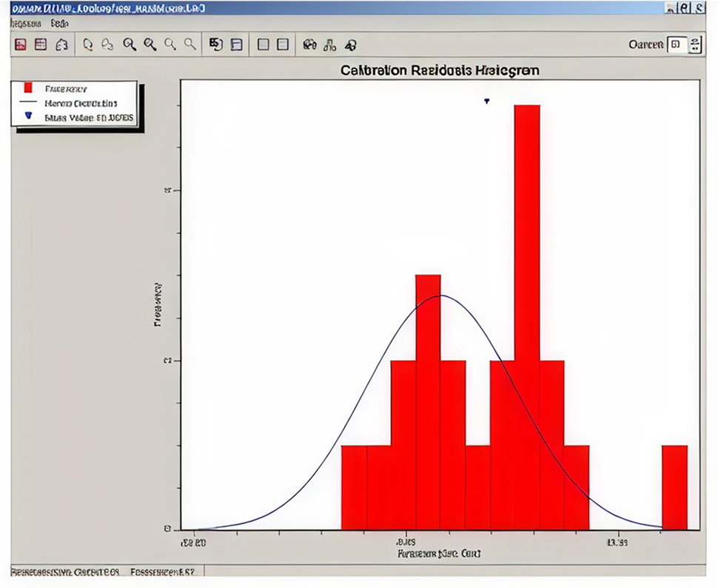Screen dimensions: 718x588
Task: Click the copy chart icon in the toolbar
Action: tap(215, 44)
